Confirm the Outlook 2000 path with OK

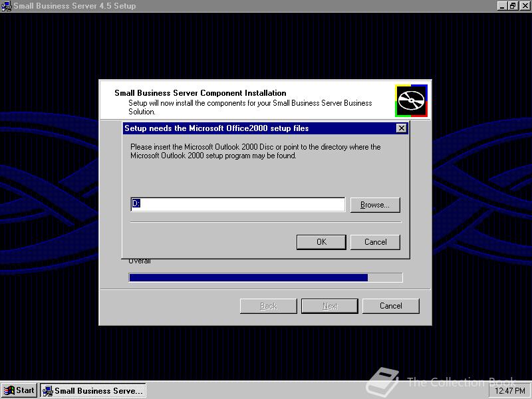pos(321,242)
